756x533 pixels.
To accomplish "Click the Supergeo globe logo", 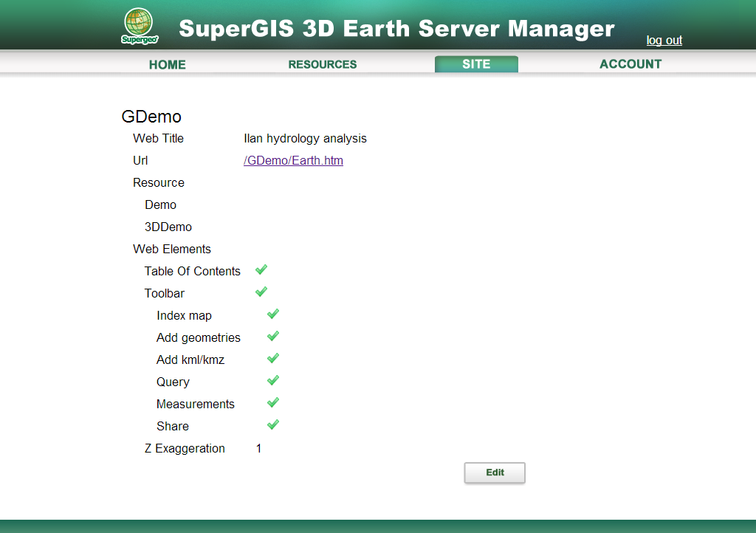I will click(x=139, y=26).
